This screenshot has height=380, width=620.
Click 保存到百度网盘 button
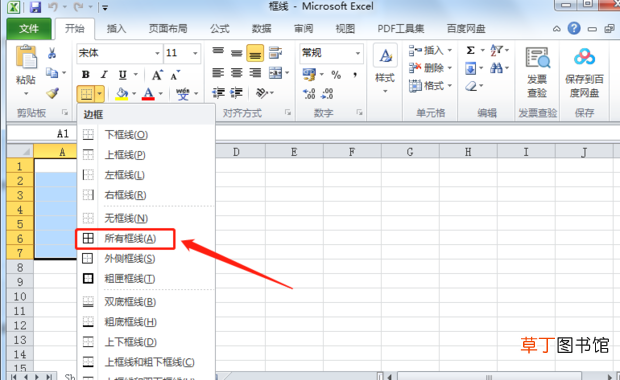click(584, 73)
